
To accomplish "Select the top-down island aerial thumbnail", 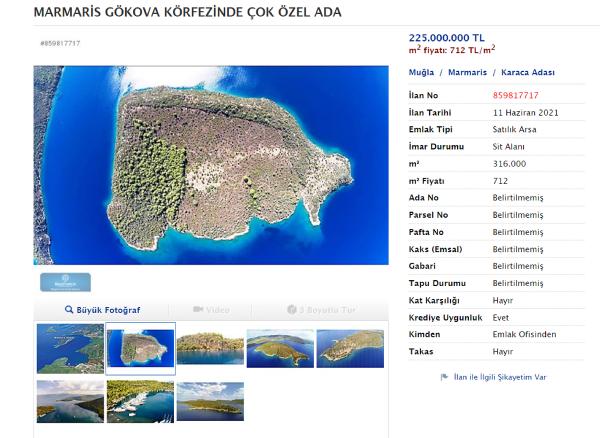I will coord(140,348).
